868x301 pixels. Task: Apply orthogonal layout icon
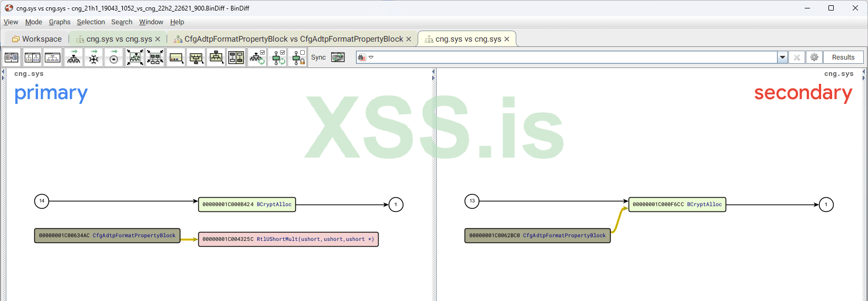pos(93,57)
